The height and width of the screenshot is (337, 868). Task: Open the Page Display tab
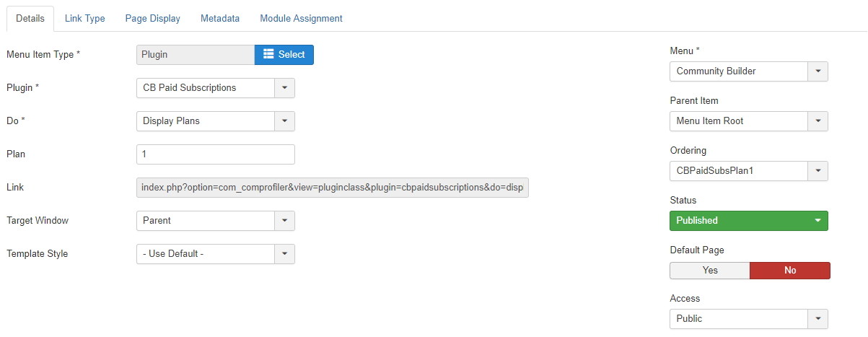pos(152,19)
